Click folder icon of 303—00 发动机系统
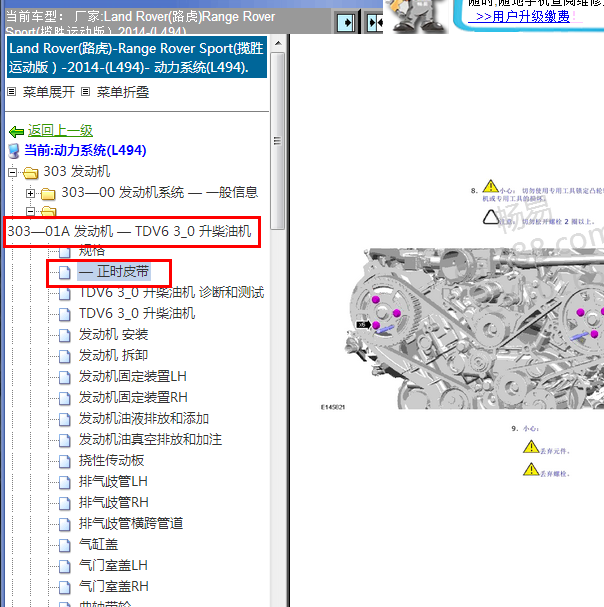Screen dimensions: 604x607 pyautogui.click(x=48, y=193)
